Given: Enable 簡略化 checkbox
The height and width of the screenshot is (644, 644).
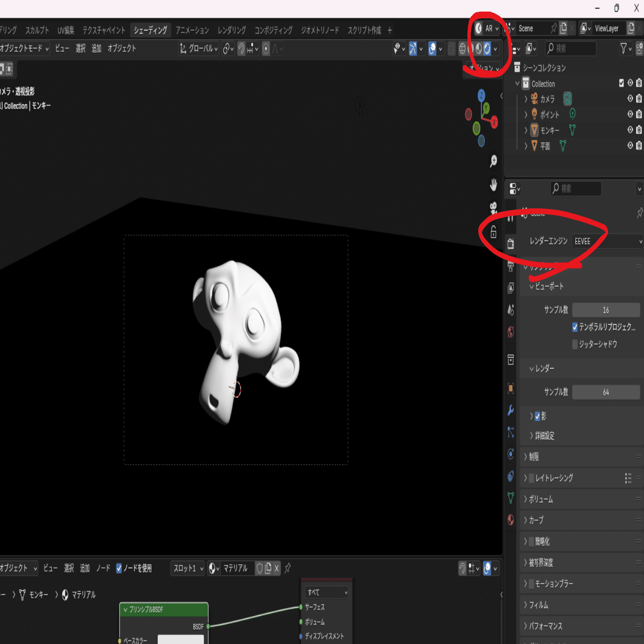Looking at the screenshot, I should 531,541.
